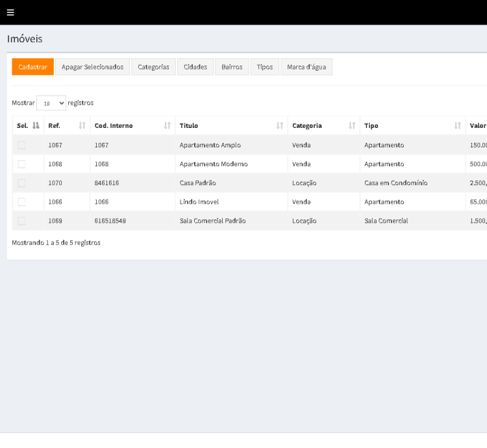The width and height of the screenshot is (487, 448).
Task: Tick the checkbox for Casa Padrão
Action: coord(21,183)
